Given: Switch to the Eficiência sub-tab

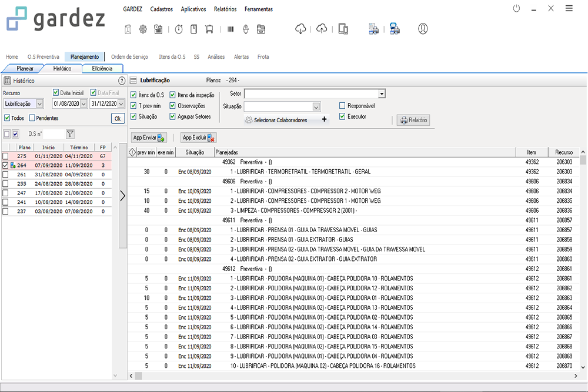Looking at the screenshot, I should [x=102, y=69].
